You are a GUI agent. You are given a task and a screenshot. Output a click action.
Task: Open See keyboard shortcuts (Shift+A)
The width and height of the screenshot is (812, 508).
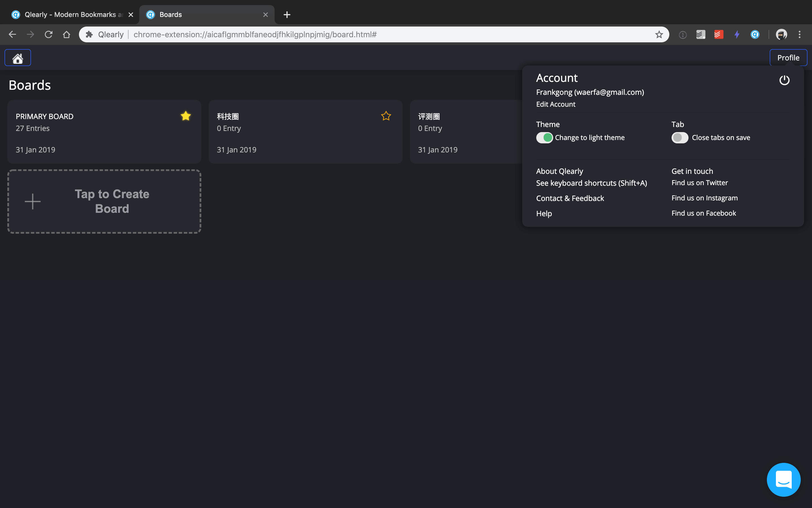[x=591, y=183]
